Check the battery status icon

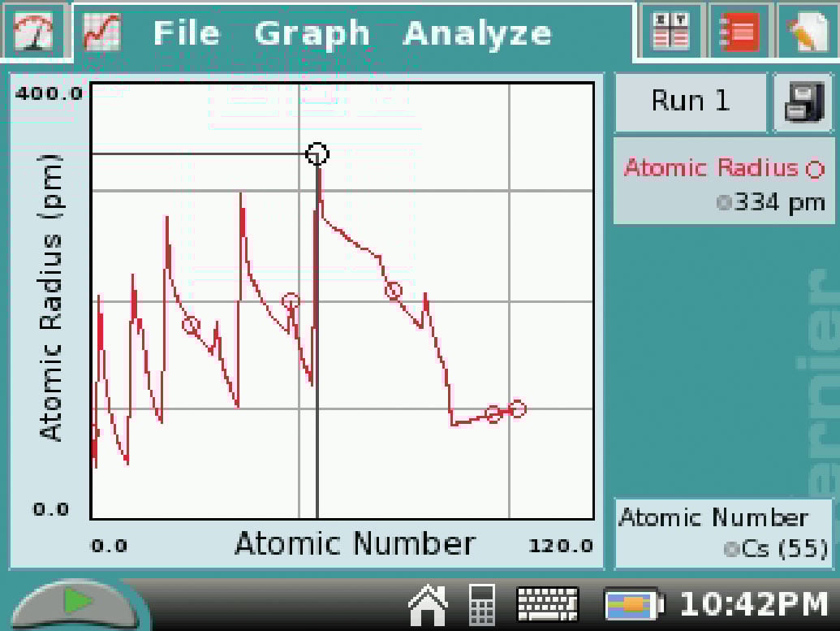click(x=635, y=604)
